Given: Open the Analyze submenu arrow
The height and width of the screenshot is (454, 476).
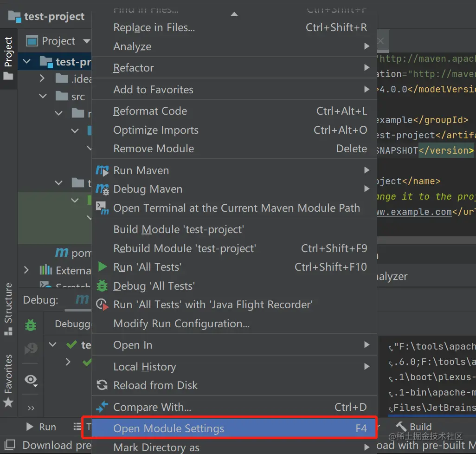Looking at the screenshot, I should click(x=367, y=46).
